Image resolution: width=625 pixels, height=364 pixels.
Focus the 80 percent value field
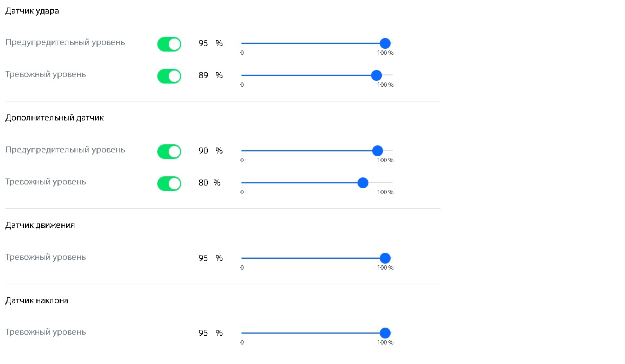(203, 183)
